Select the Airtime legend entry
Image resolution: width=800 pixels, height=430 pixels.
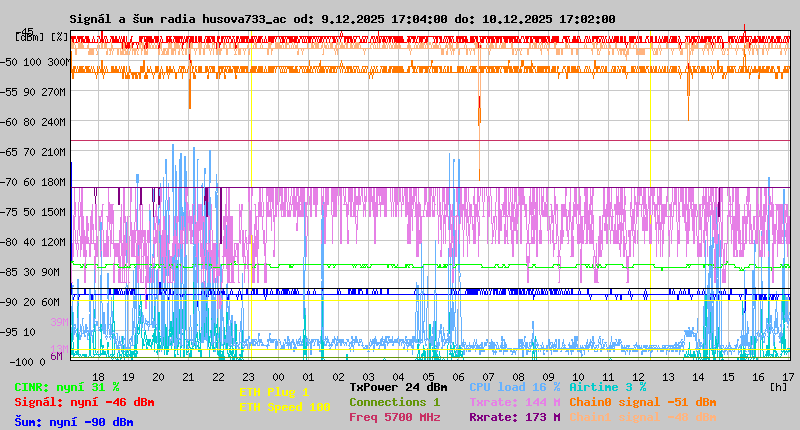[607, 386]
